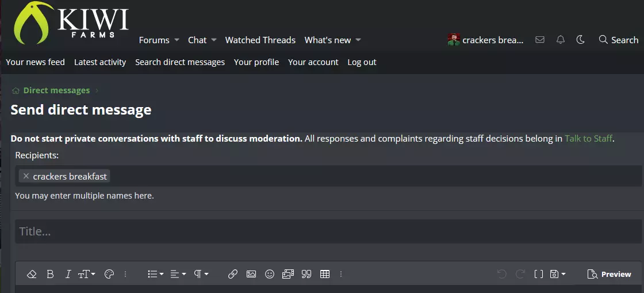Follow the Talk to Staff link
Viewport: 644px width, 293px height.
(589, 139)
